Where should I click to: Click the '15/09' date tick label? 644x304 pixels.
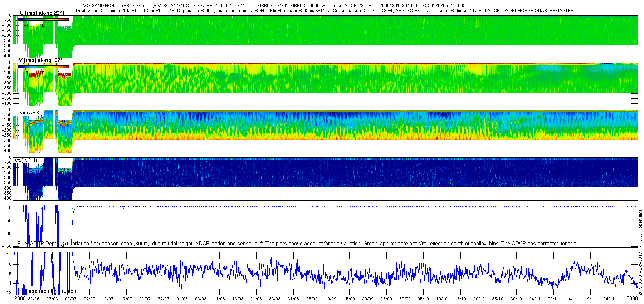[349, 299]
